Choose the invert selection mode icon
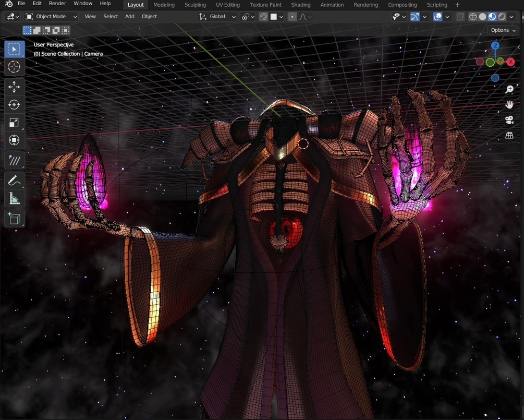Viewport: 524px width, 420px height. [56, 30]
